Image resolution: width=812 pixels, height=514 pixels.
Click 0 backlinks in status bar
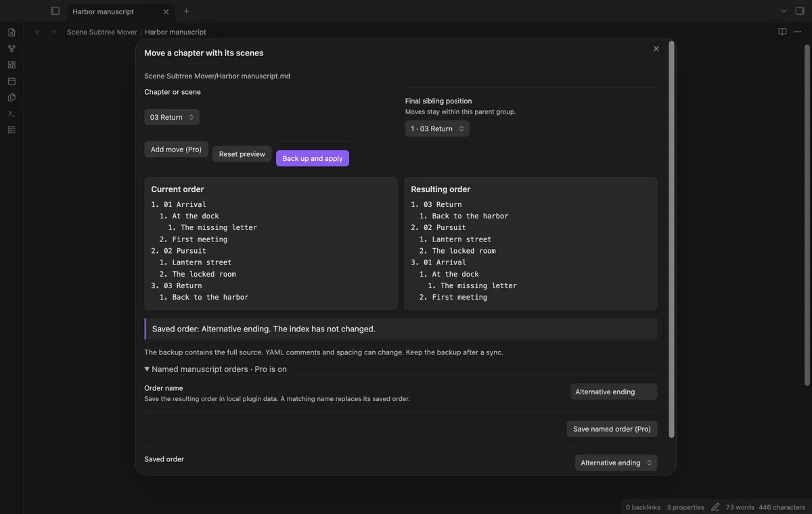pos(643,507)
